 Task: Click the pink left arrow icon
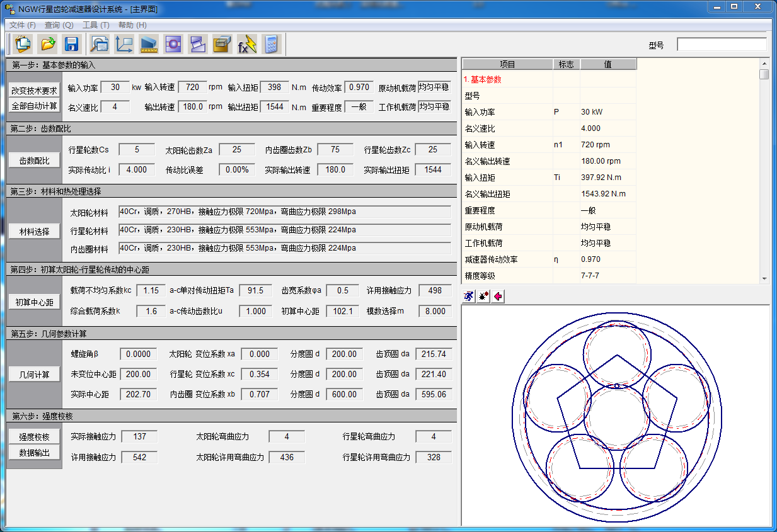(498, 296)
